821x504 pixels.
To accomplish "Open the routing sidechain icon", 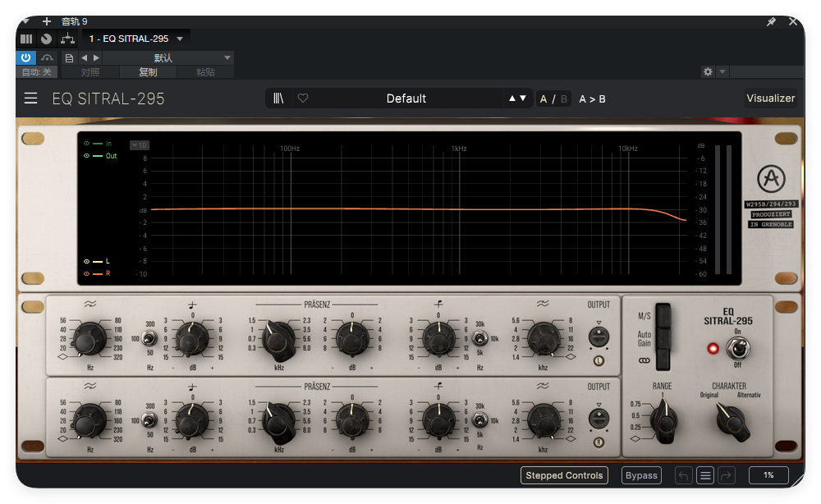I will coord(67,39).
